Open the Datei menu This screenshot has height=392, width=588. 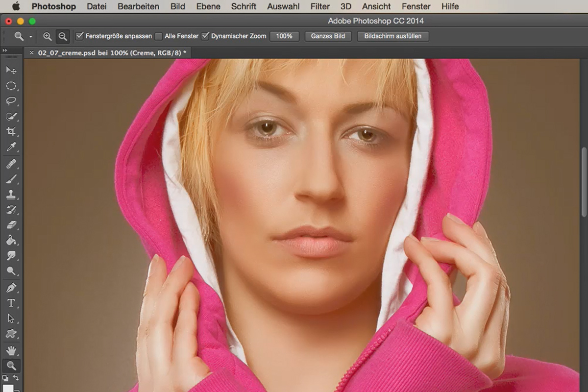(97, 6)
